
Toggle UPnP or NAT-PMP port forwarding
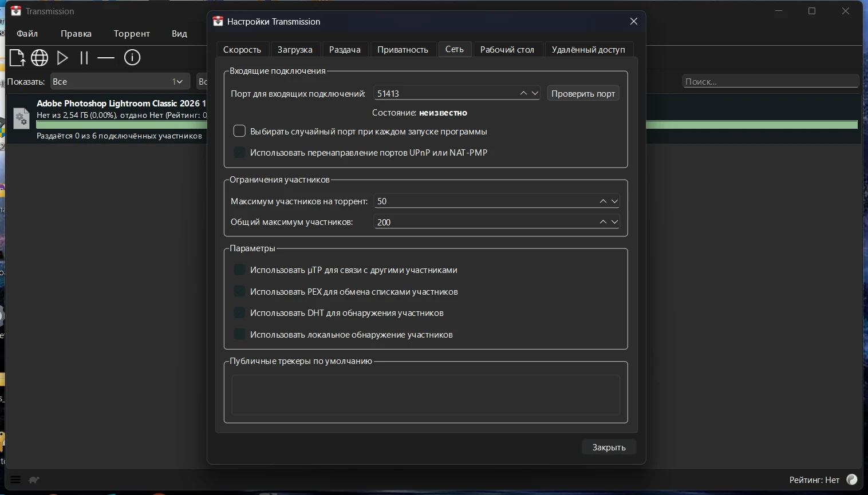pyautogui.click(x=239, y=152)
